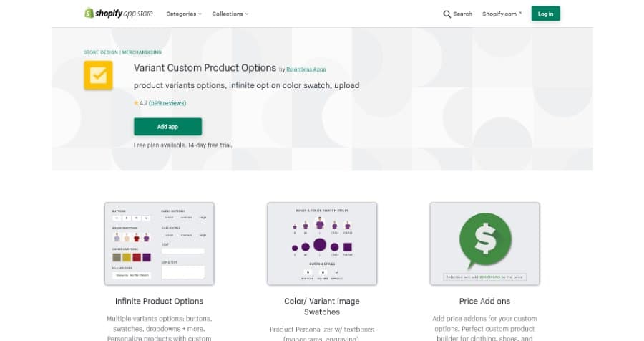Click the Shopify App Store logo
This screenshot has width=644, height=341.
click(119, 14)
